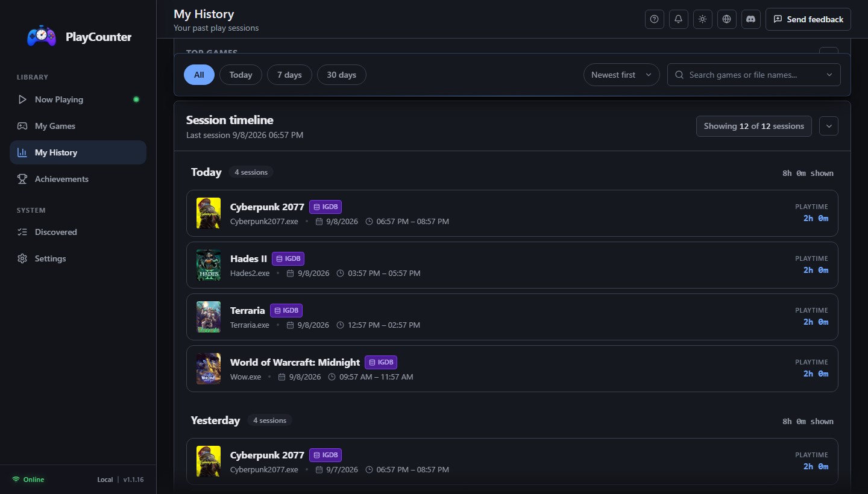This screenshot has height=494, width=868.
Task: Open the search box dropdown chevron
Action: (x=829, y=75)
